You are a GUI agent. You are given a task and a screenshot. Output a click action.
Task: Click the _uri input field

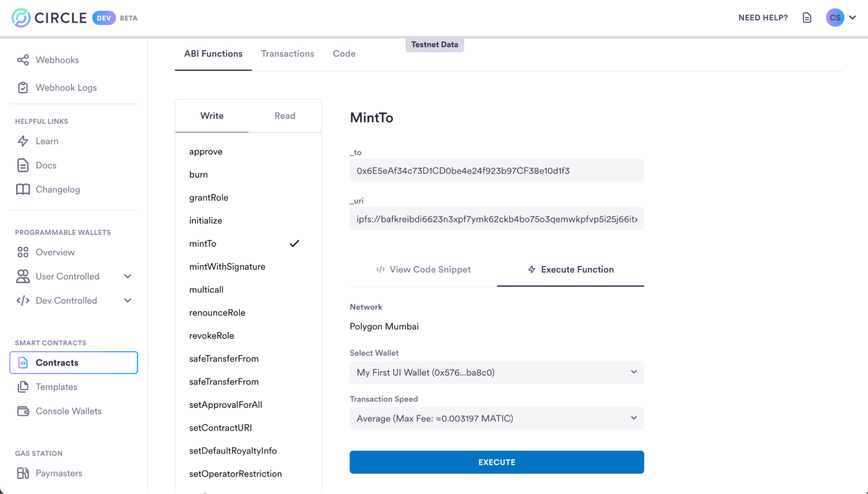click(x=496, y=219)
